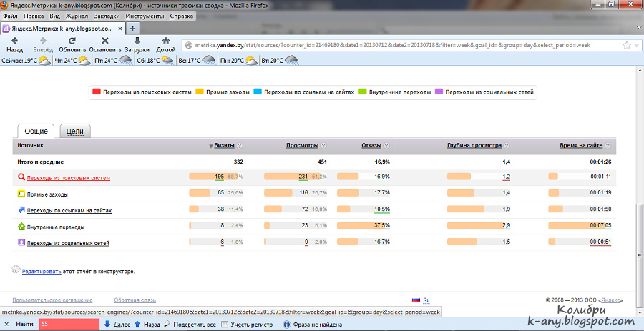Open Переходы из поисковых систем report link
The height and width of the screenshot is (331, 644).
(69, 178)
